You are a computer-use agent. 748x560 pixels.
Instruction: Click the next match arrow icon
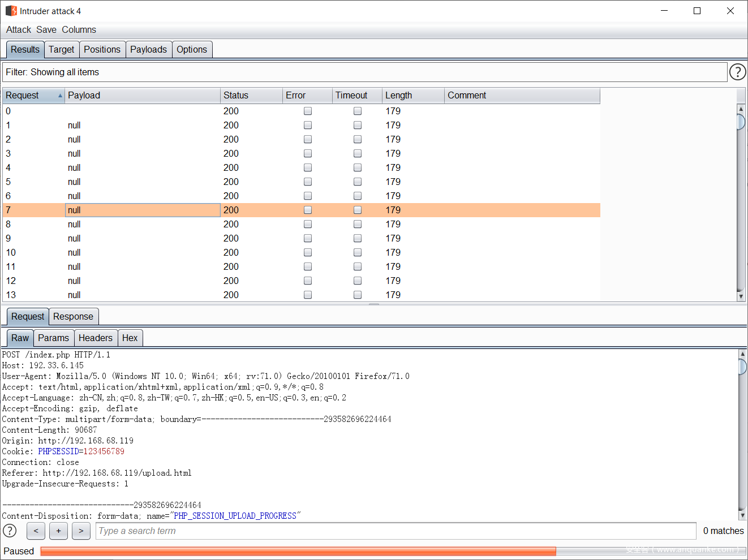pos(81,531)
